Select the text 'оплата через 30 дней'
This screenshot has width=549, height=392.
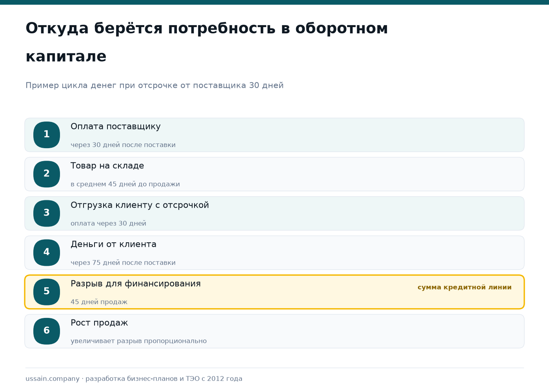coord(109,223)
